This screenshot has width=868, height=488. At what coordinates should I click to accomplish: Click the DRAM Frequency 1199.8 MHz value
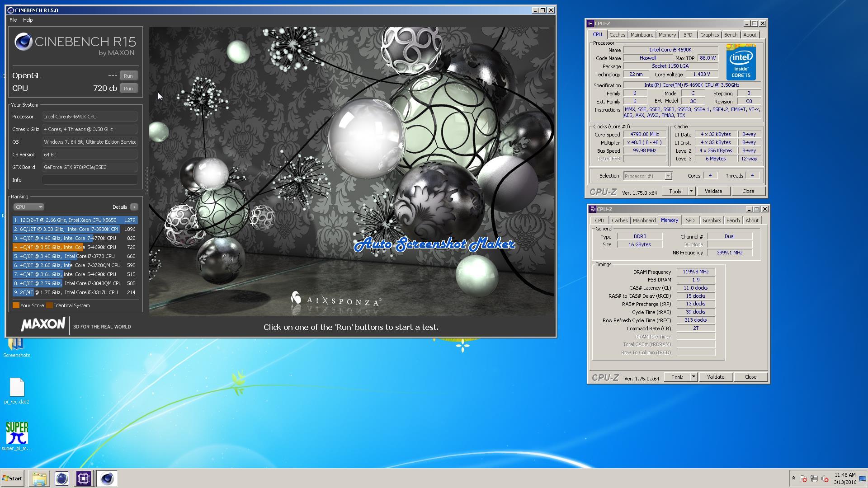pos(696,272)
